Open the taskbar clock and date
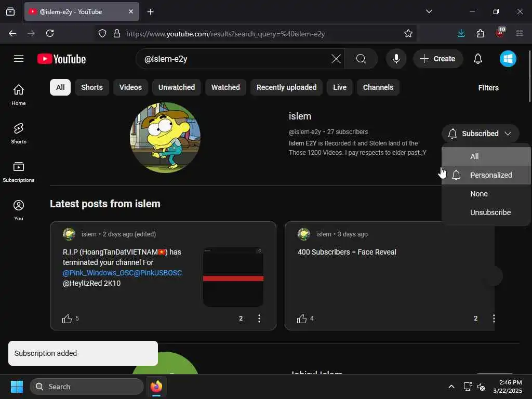 pos(508,387)
